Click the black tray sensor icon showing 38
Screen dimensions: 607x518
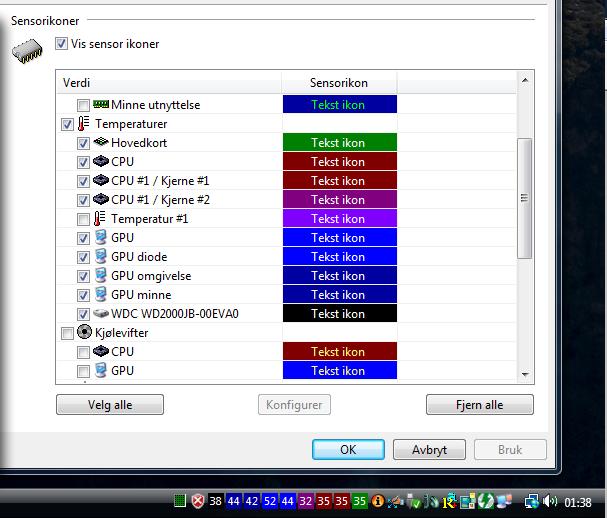[216, 501]
